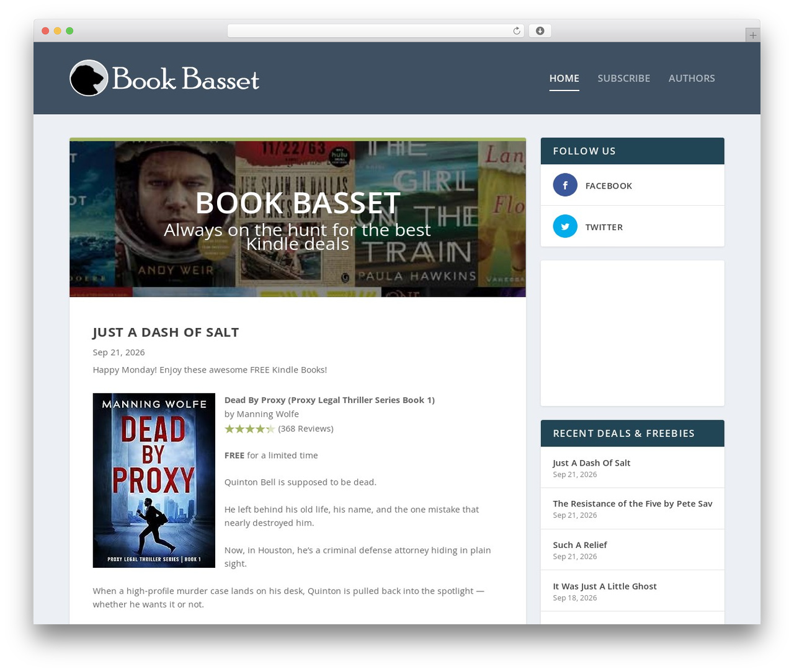The image size is (794, 672).
Task: Click the Book Basset site title text
Action: tap(185, 79)
